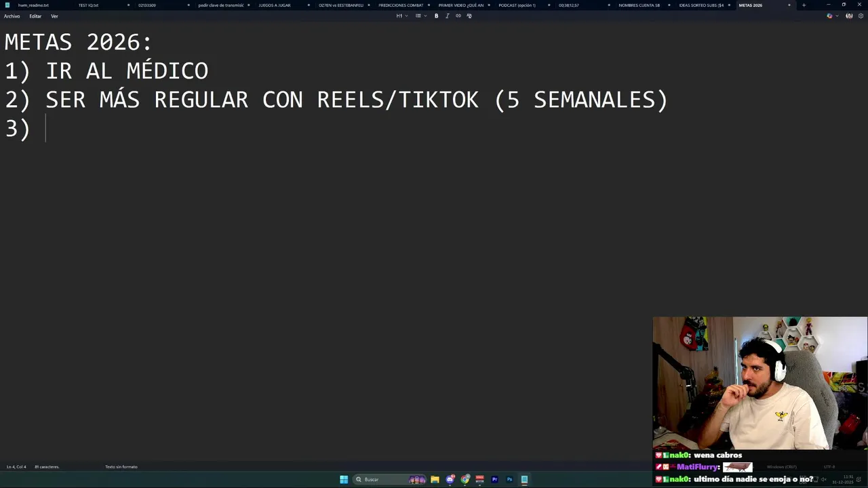Open Adobe Photoshop from the taskbar

pyautogui.click(x=509, y=480)
